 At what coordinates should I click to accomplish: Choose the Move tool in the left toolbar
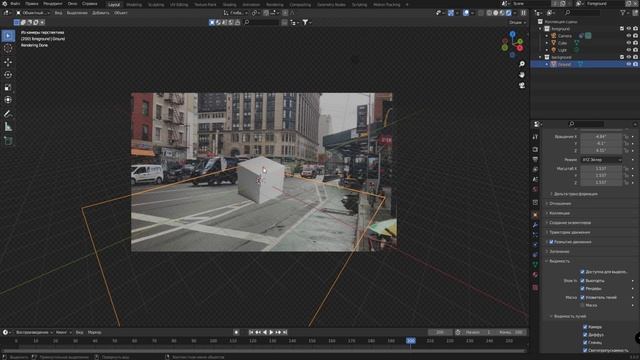[x=8, y=62]
